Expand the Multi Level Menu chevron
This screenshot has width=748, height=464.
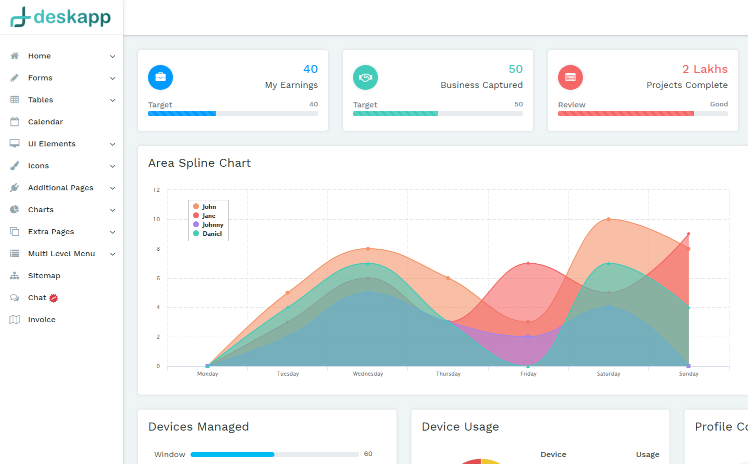(113, 254)
